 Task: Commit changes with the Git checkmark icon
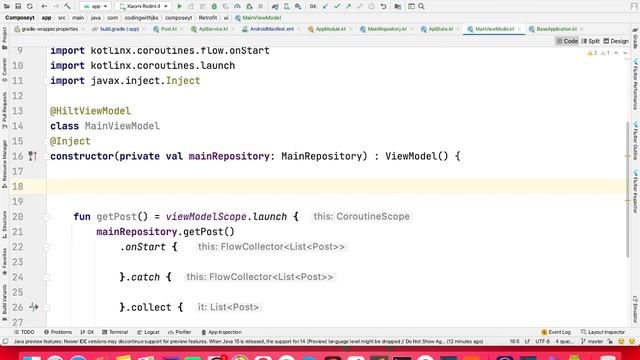[x=337, y=7]
